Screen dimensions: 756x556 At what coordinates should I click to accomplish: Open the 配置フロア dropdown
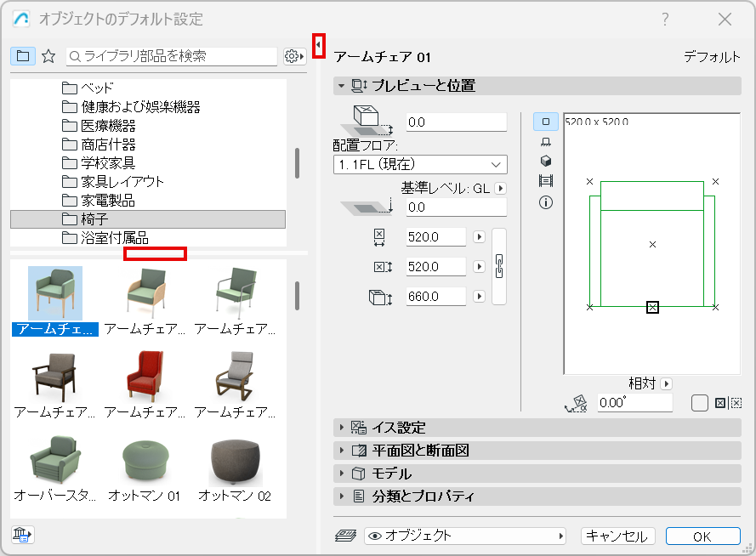[420, 164]
